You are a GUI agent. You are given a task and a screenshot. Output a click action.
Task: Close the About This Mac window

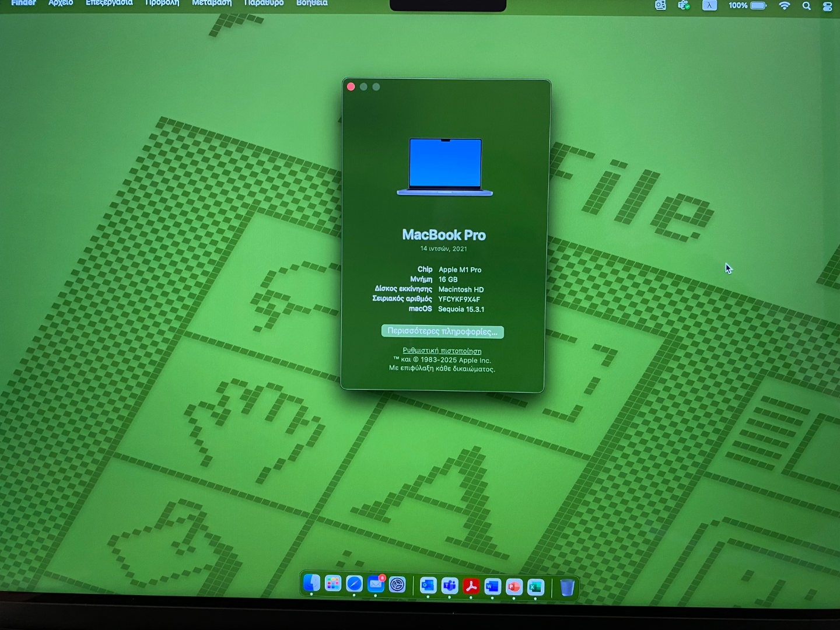click(x=351, y=86)
